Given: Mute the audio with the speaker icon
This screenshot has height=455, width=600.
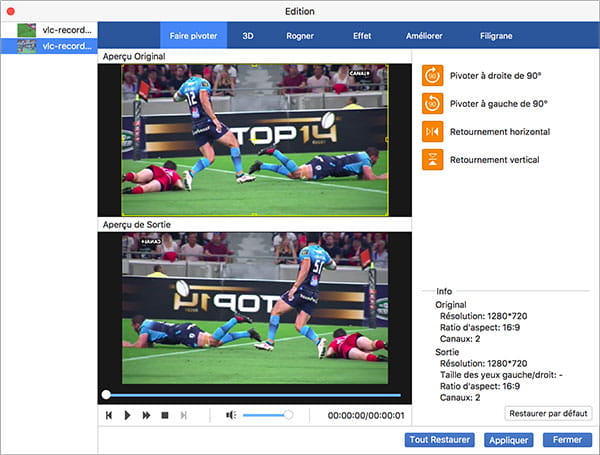Looking at the screenshot, I should [x=231, y=415].
